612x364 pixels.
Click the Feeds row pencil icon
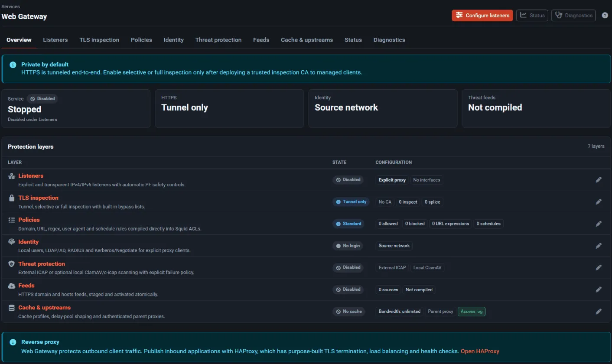pos(599,289)
